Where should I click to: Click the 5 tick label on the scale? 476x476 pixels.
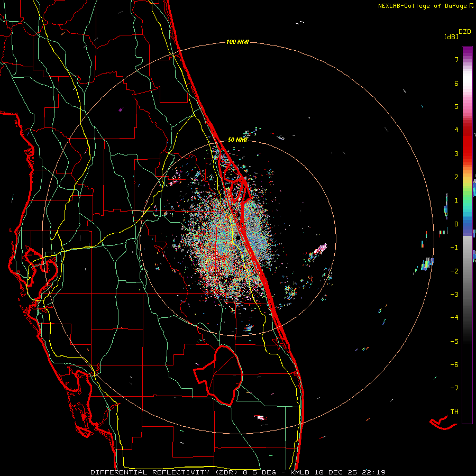pos(456,106)
